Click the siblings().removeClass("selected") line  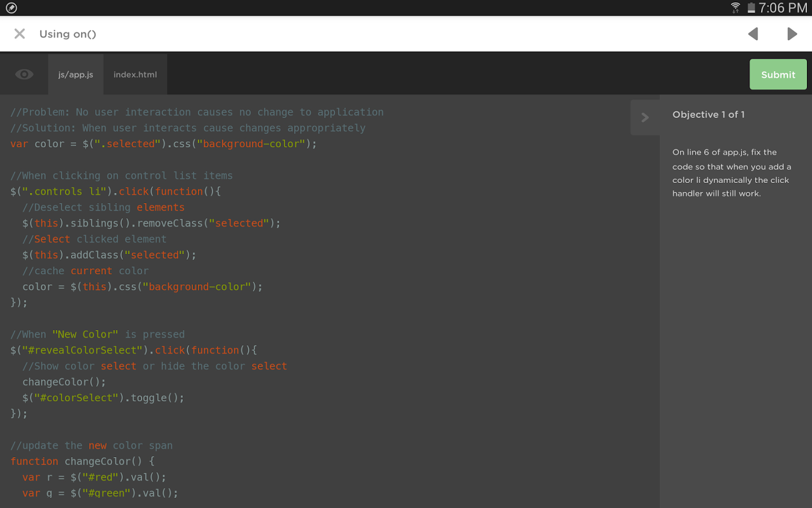151,223
